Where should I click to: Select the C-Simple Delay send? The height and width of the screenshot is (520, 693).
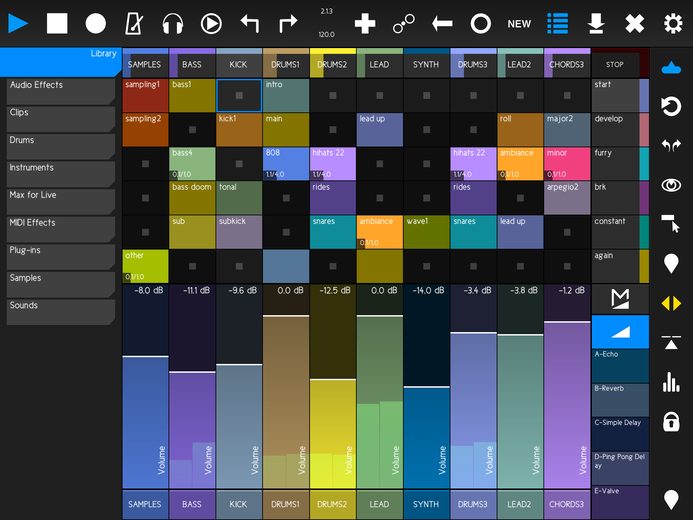[x=620, y=434]
